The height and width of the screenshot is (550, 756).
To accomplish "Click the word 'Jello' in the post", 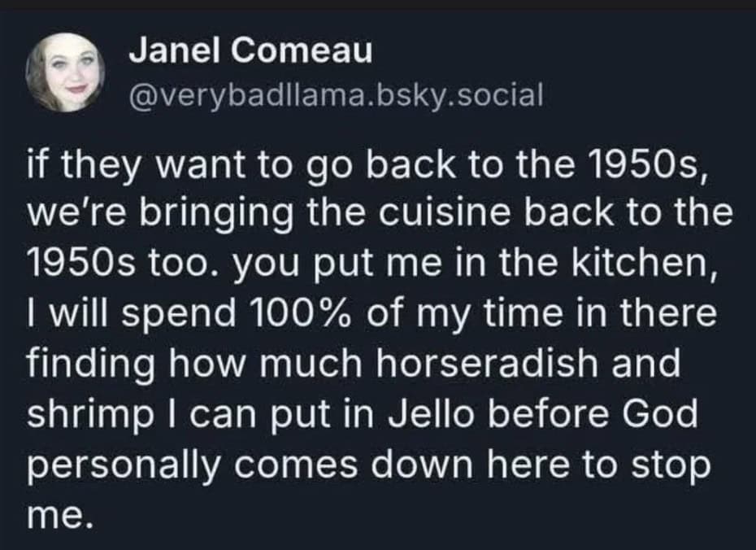I will (x=437, y=414).
